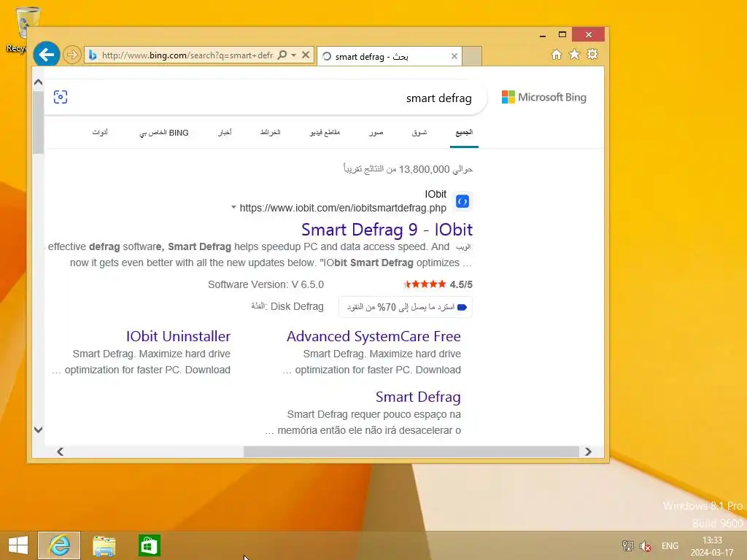The height and width of the screenshot is (560, 747).
Task: Click the Microsoft Bing logo
Action: pyautogui.click(x=544, y=97)
